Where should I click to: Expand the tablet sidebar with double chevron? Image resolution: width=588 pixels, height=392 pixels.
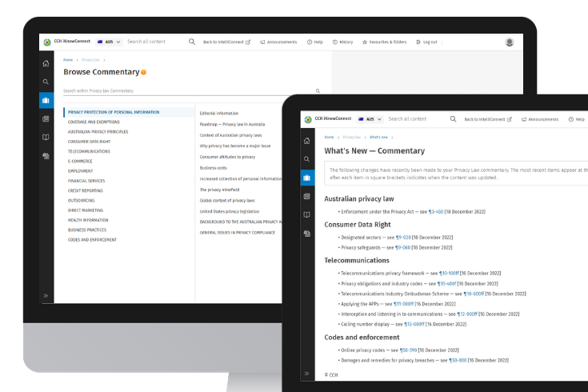coord(307,374)
